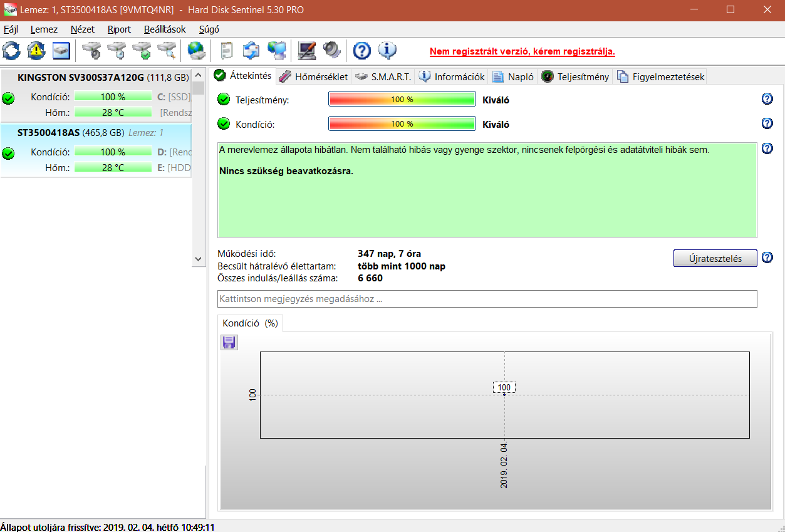Image resolution: width=785 pixels, height=532 pixels.
Task: Open the Nézet menu
Action: (x=83, y=29)
